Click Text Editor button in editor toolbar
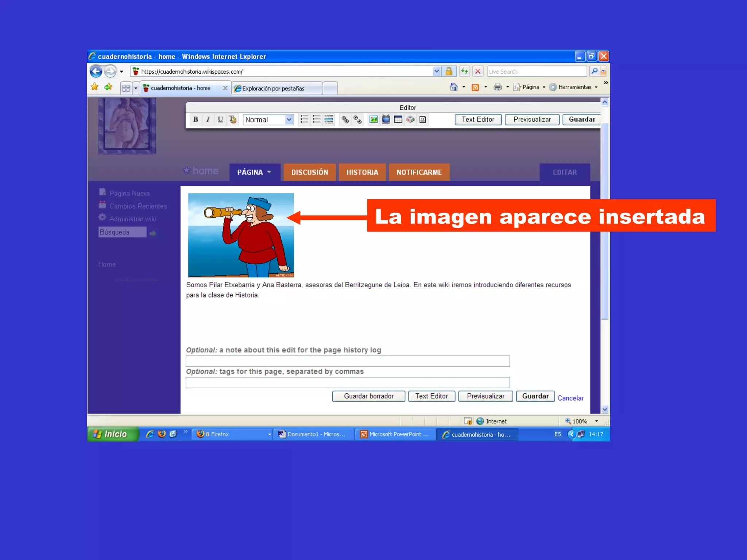Image resolution: width=747 pixels, height=560 pixels. pyautogui.click(x=478, y=119)
